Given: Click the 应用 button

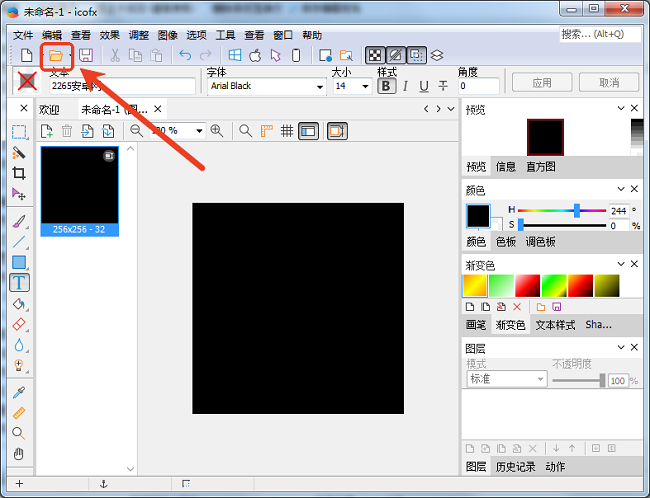Looking at the screenshot, I should (x=542, y=82).
